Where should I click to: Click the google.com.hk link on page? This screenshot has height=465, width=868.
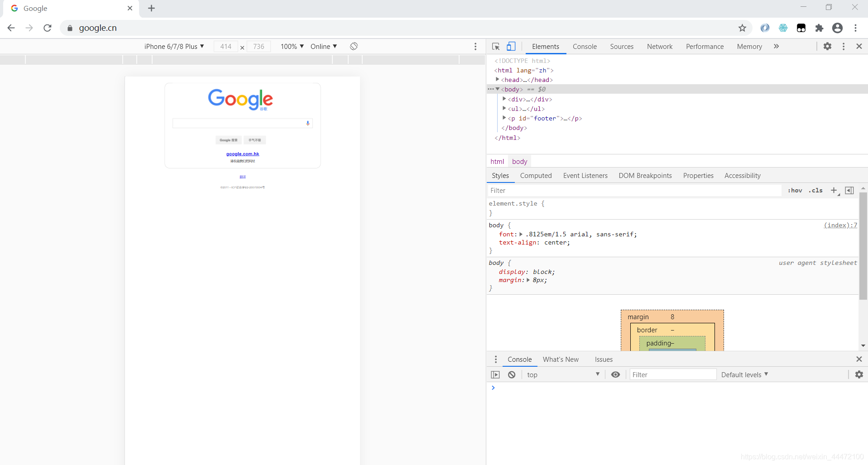point(243,154)
